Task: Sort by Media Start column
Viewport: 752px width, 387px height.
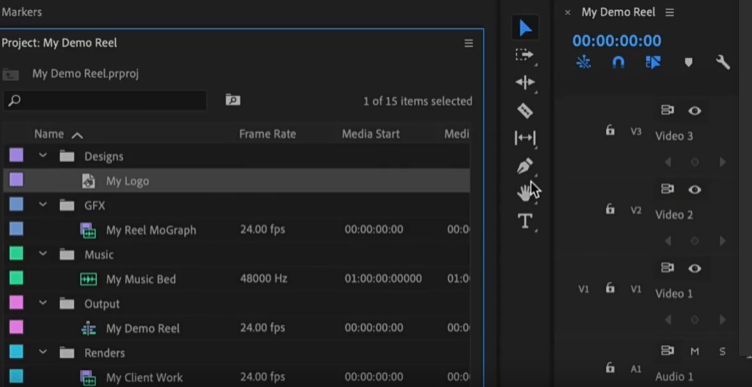Action: tap(371, 134)
